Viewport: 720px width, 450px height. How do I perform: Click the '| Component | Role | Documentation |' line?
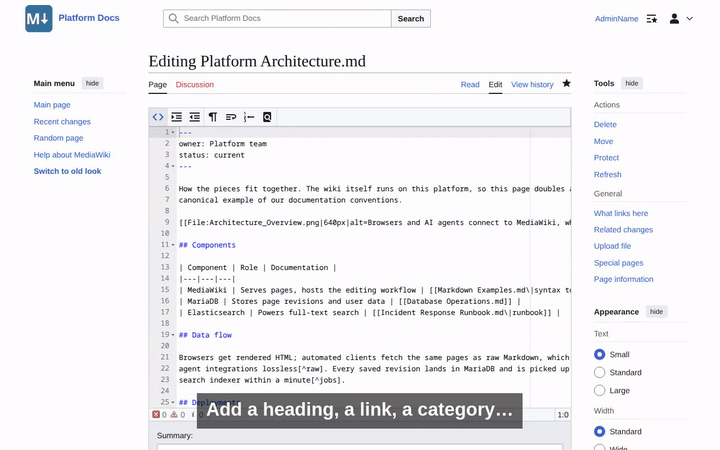click(257, 267)
